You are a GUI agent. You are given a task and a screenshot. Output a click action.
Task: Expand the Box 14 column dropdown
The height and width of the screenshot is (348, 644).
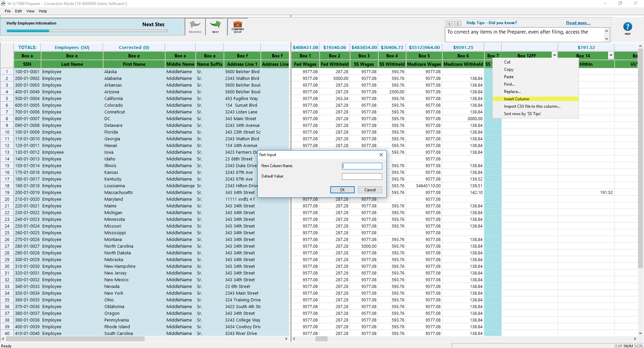(611, 55)
